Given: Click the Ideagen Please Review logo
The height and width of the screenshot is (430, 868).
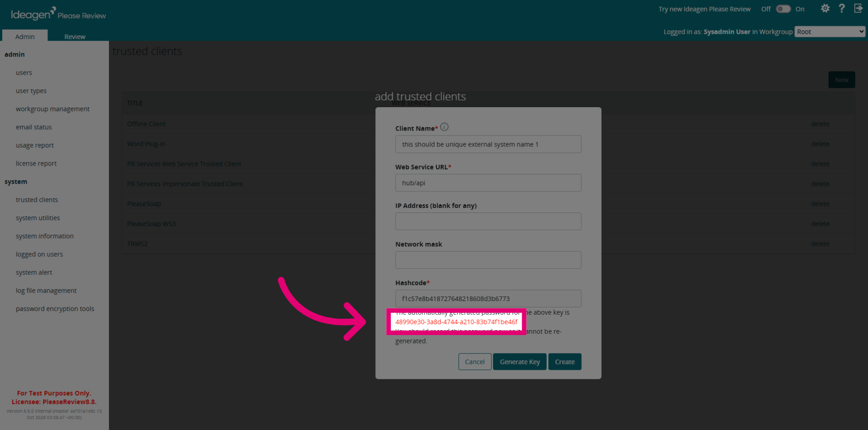Looking at the screenshot, I should pos(58,14).
